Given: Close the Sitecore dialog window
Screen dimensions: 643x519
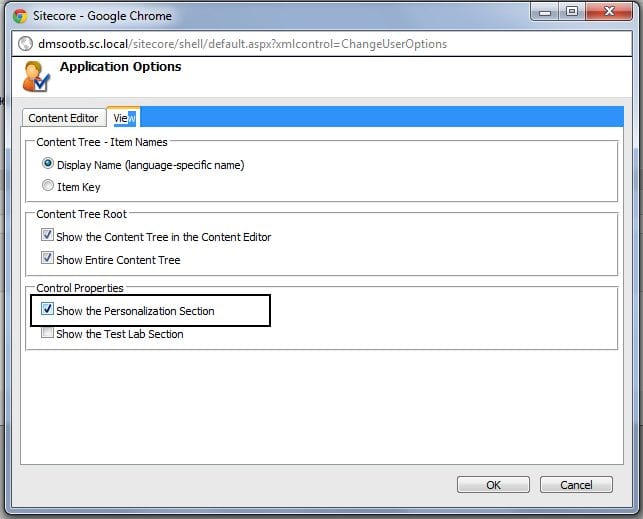Looking at the screenshot, I should (x=609, y=11).
